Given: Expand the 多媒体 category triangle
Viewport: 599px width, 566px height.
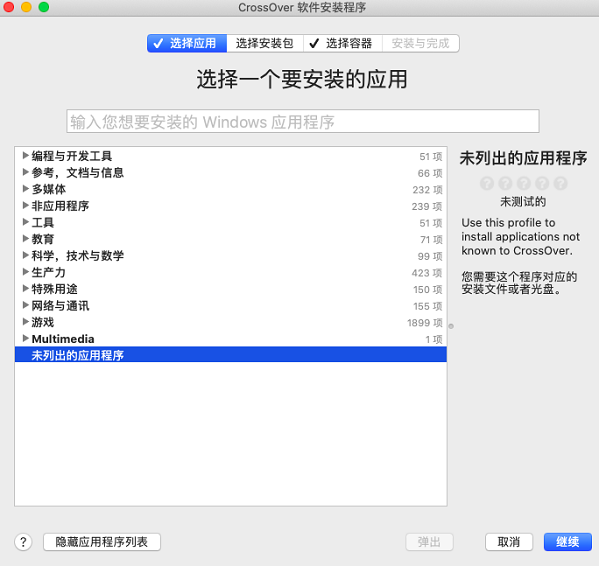Looking at the screenshot, I should 26,188.
